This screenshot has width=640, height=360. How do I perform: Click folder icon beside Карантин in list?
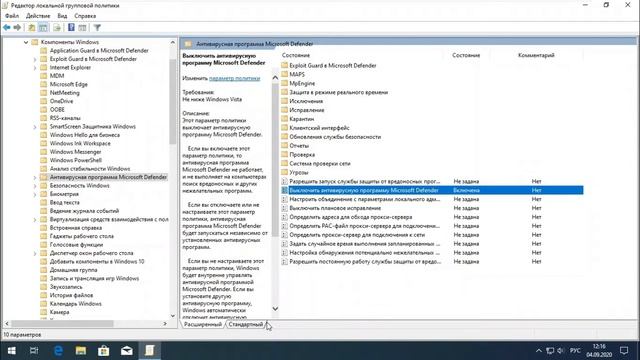pos(284,119)
